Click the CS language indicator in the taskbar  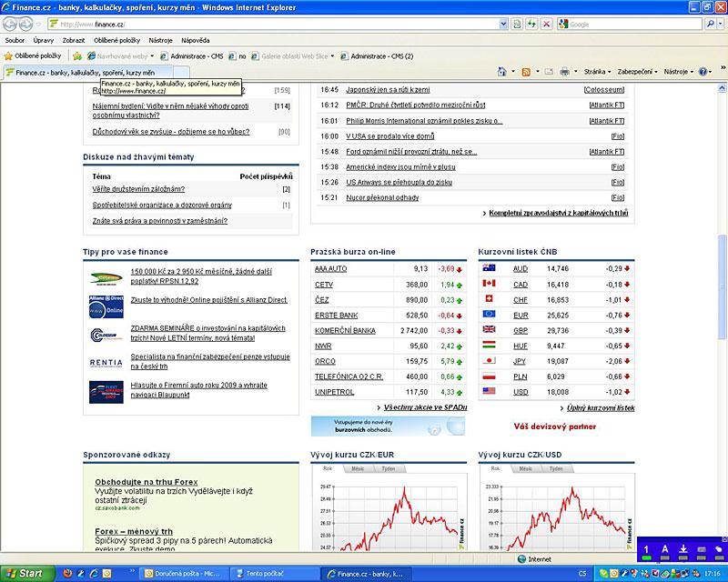[x=581, y=574]
